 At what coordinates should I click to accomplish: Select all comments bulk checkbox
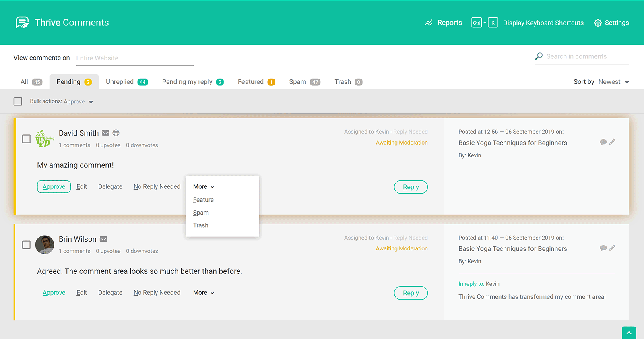pyautogui.click(x=18, y=101)
